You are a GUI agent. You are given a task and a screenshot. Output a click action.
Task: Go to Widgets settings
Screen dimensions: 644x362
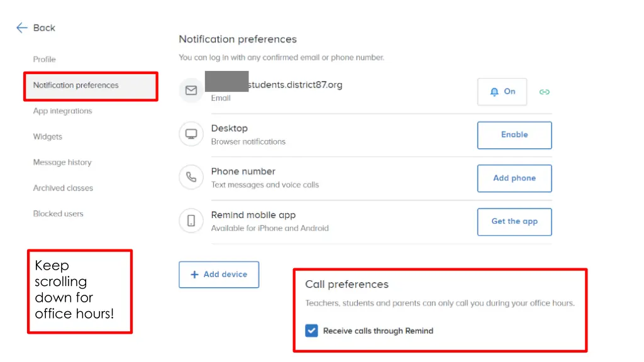[x=48, y=137]
